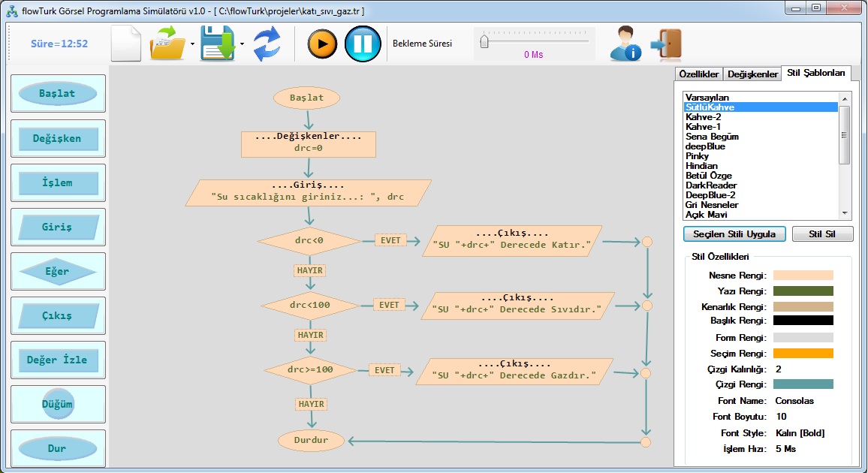Click the Stil Sil button
868x473 pixels.
pyautogui.click(x=822, y=234)
